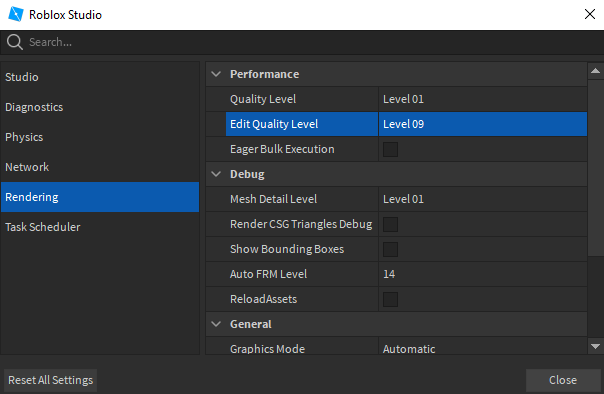Open the Network settings category

coord(100,167)
